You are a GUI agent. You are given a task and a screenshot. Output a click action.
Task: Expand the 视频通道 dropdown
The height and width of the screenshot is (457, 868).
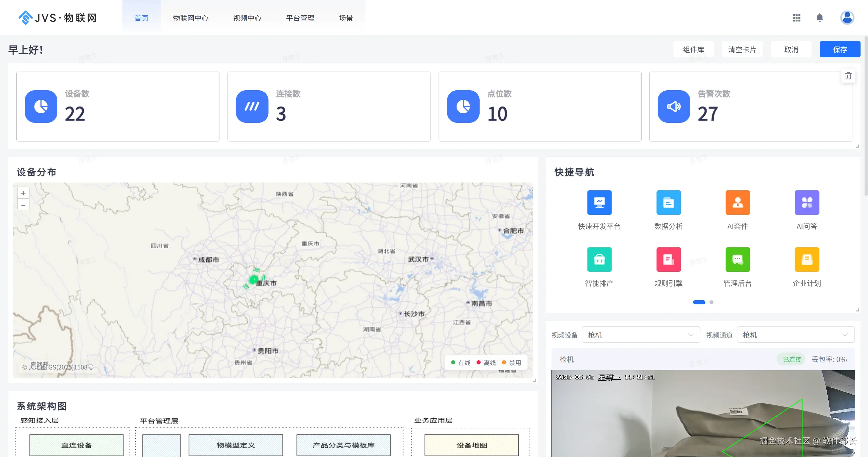pyautogui.click(x=795, y=335)
